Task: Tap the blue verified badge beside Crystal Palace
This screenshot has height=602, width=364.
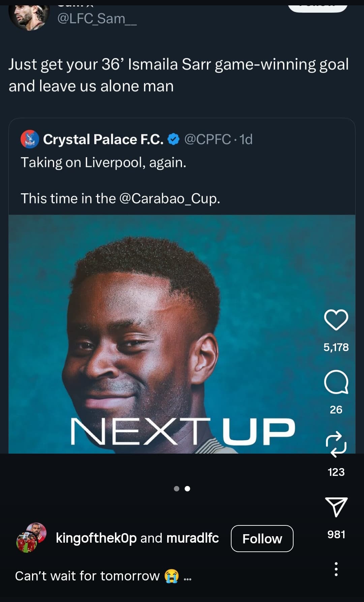Action: [x=173, y=139]
